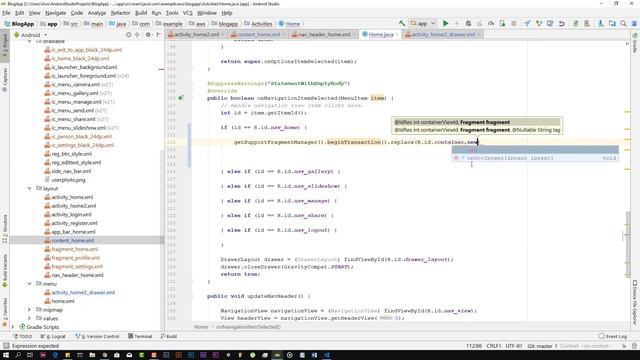The image size is (640, 360).
Task: Open the Terminal tool window
Action: (140, 336)
